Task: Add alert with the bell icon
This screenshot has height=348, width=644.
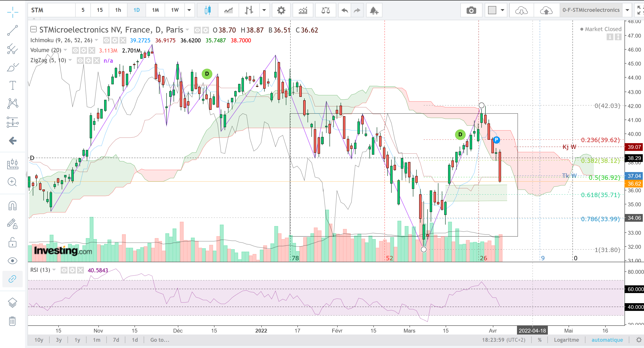Action: pyautogui.click(x=374, y=10)
